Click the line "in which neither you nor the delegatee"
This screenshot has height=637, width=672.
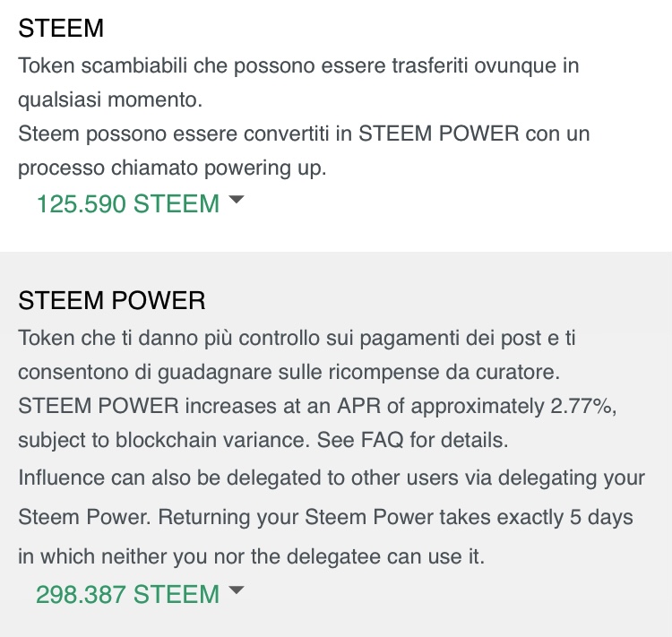251,556
